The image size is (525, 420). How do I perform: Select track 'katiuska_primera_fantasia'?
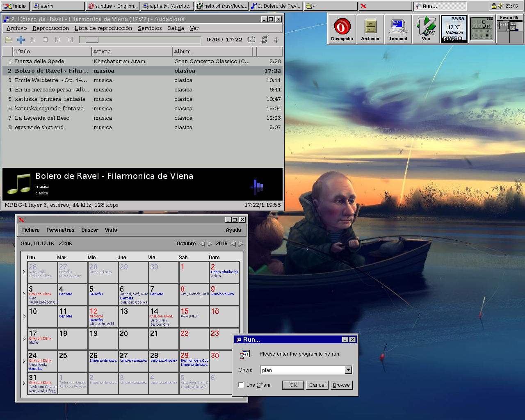(x=142, y=99)
